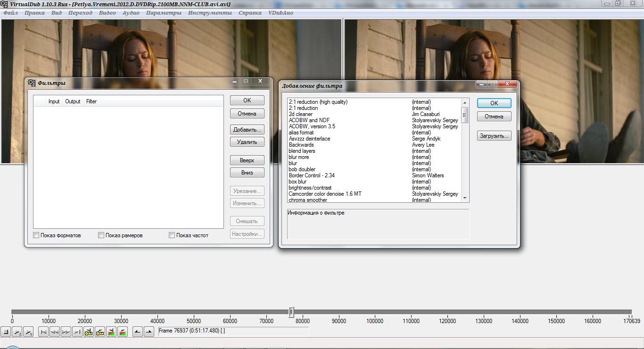Click the timeline position slider handle
This screenshot has height=349, width=644.
[291, 312]
